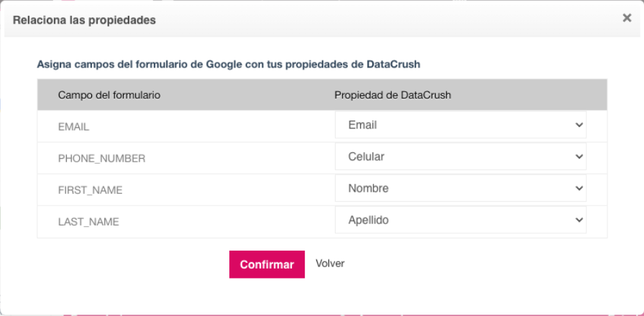Click the chevron arrow on Email dropdown

click(579, 125)
